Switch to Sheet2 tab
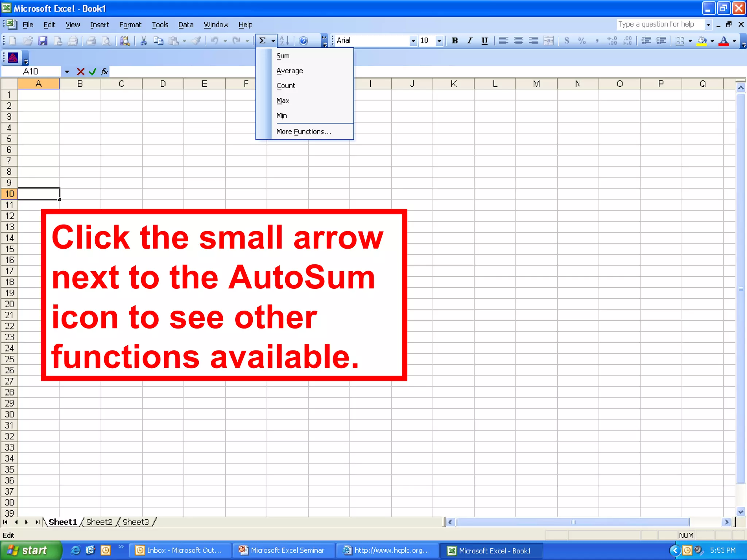This screenshot has height=560, width=747. pos(99,522)
